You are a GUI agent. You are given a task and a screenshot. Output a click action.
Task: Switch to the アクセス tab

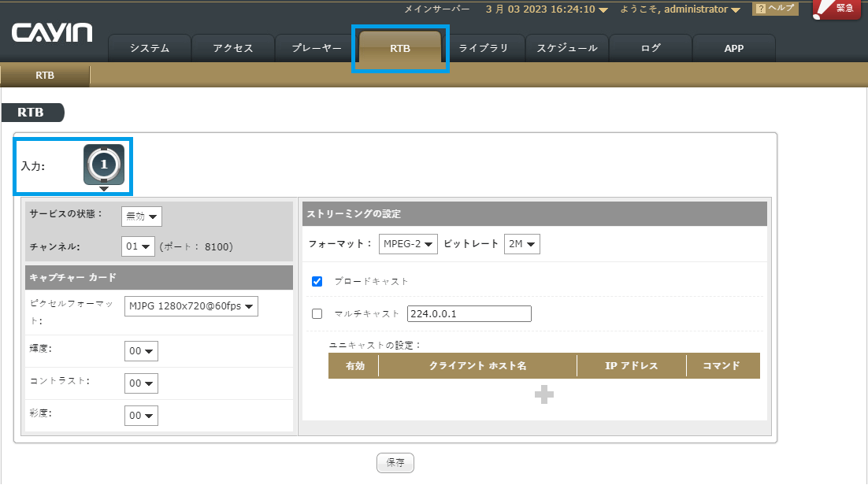[233, 48]
